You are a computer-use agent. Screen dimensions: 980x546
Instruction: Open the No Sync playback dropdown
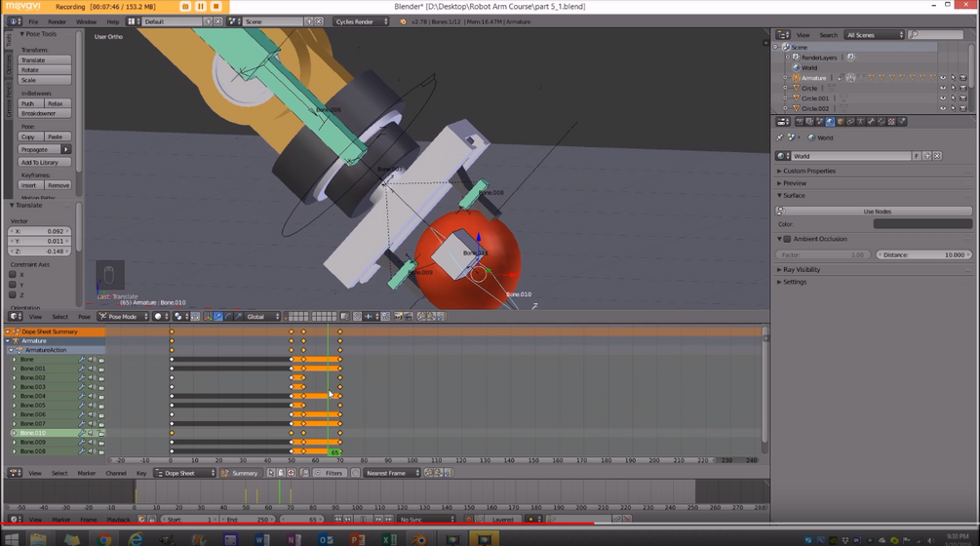pyautogui.click(x=427, y=519)
